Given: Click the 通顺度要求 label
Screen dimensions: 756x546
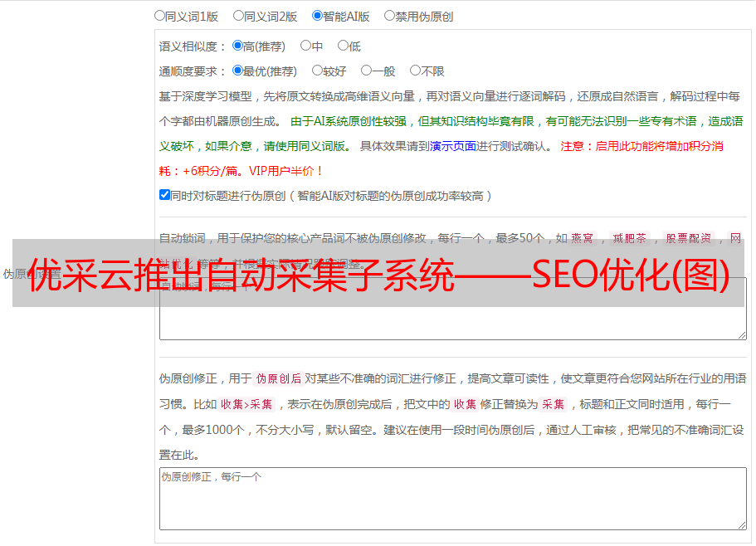Looking at the screenshot, I should 192,71.
